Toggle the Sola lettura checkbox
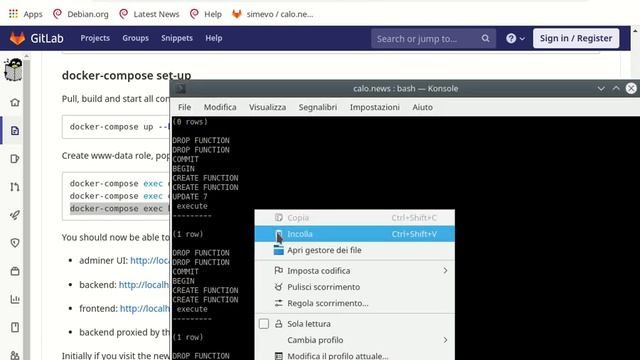Image resolution: width=640 pixels, height=360 pixels. (264, 324)
